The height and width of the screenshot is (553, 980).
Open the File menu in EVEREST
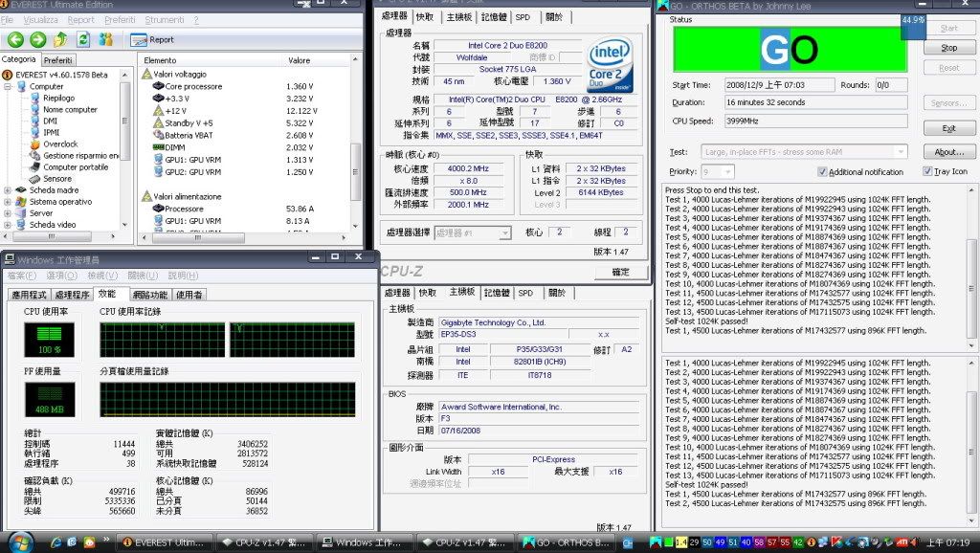pyautogui.click(x=7, y=20)
